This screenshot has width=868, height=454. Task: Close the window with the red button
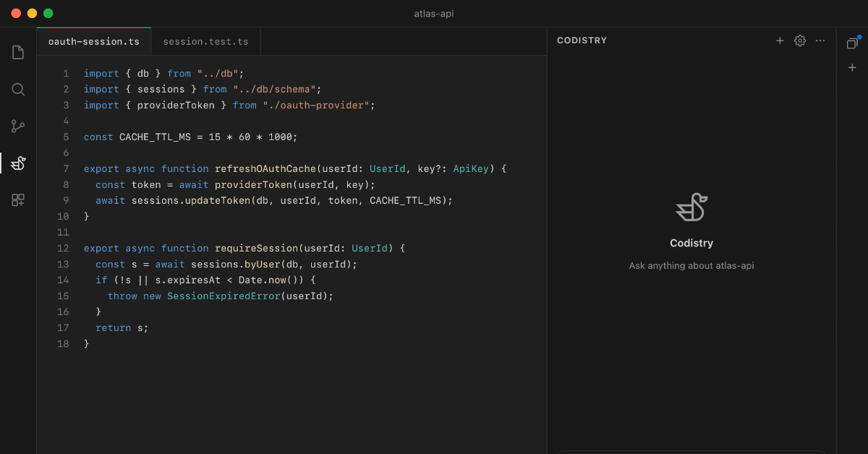(x=16, y=13)
